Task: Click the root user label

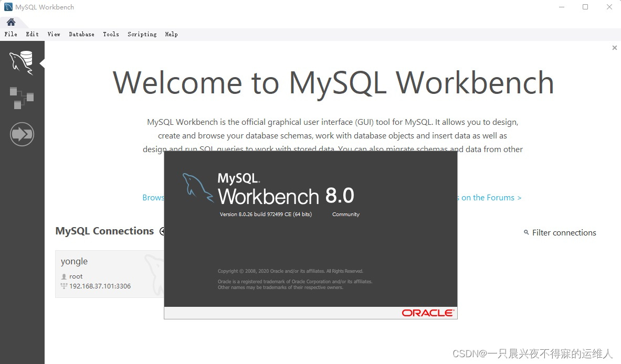Action: pos(76,276)
